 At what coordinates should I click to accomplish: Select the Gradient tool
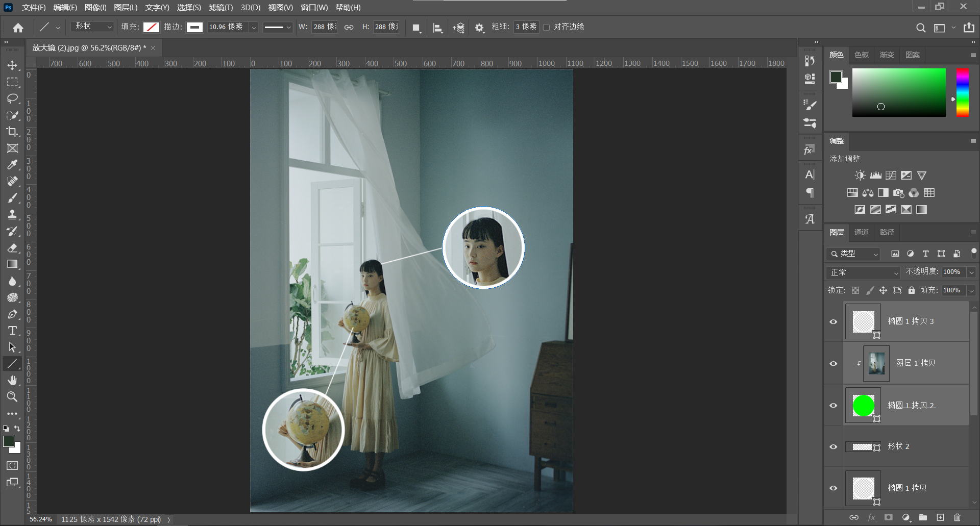pyautogui.click(x=12, y=264)
